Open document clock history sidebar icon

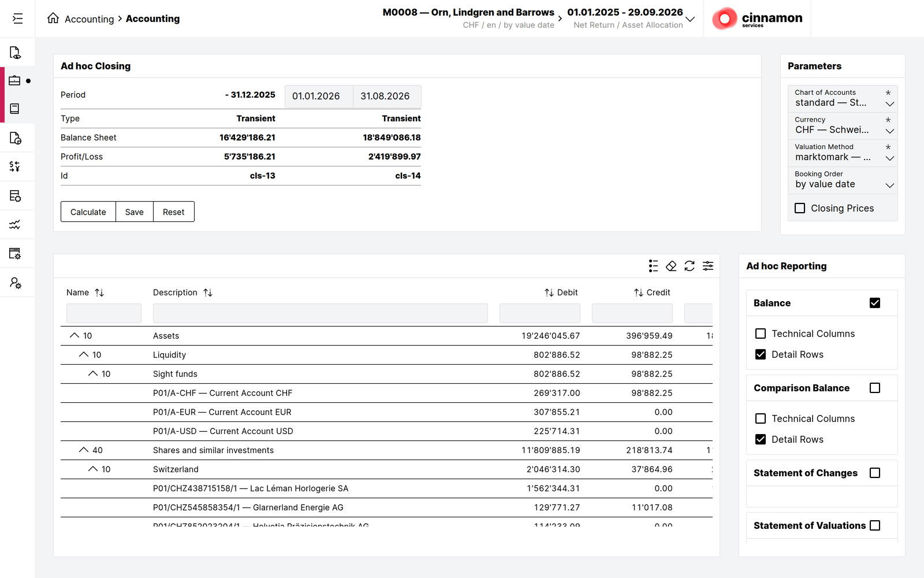pyautogui.click(x=15, y=138)
